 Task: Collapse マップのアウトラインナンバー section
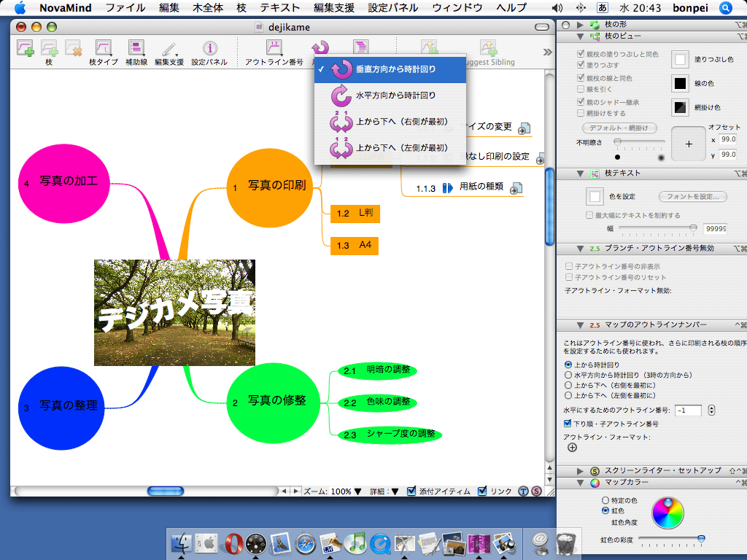tap(580, 325)
